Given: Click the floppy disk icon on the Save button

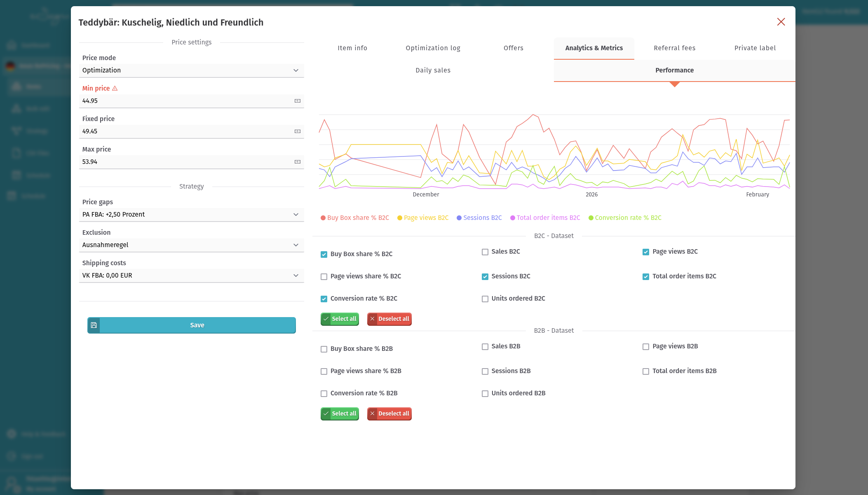Looking at the screenshot, I should pyautogui.click(x=94, y=325).
